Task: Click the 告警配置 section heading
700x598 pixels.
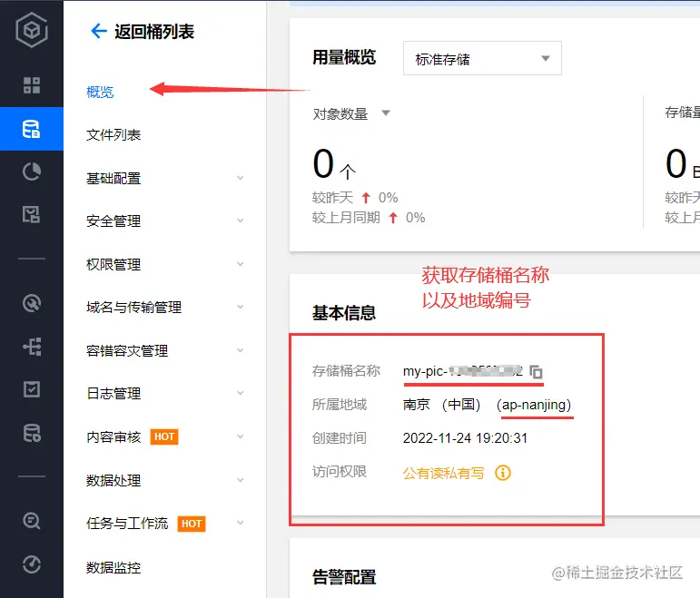Action: pyautogui.click(x=344, y=577)
